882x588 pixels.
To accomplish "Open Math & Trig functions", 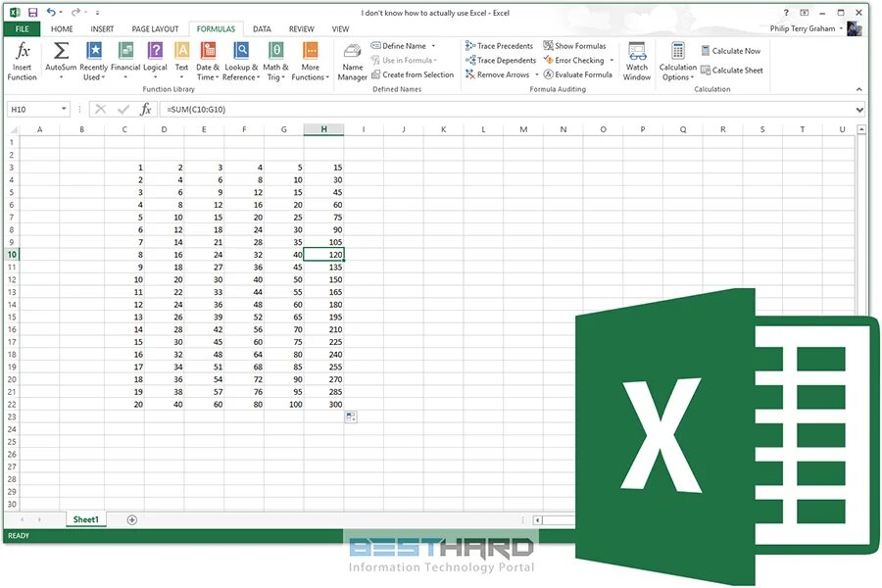I will click(x=275, y=61).
